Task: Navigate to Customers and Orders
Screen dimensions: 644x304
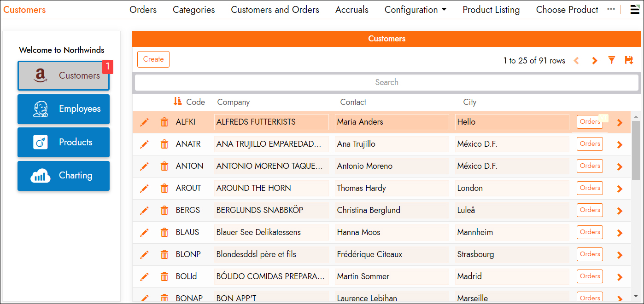Action: pyautogui.click(x=275, y=10)
